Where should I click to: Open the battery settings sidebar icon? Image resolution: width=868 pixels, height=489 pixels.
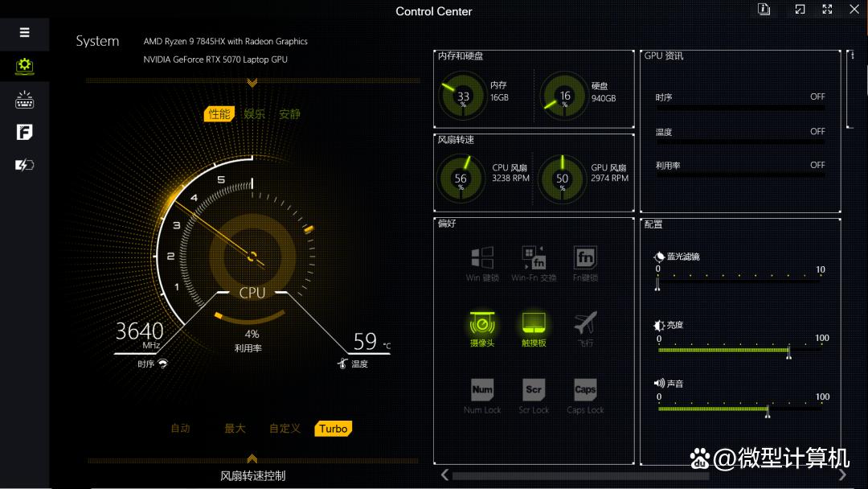click(24, 166)
